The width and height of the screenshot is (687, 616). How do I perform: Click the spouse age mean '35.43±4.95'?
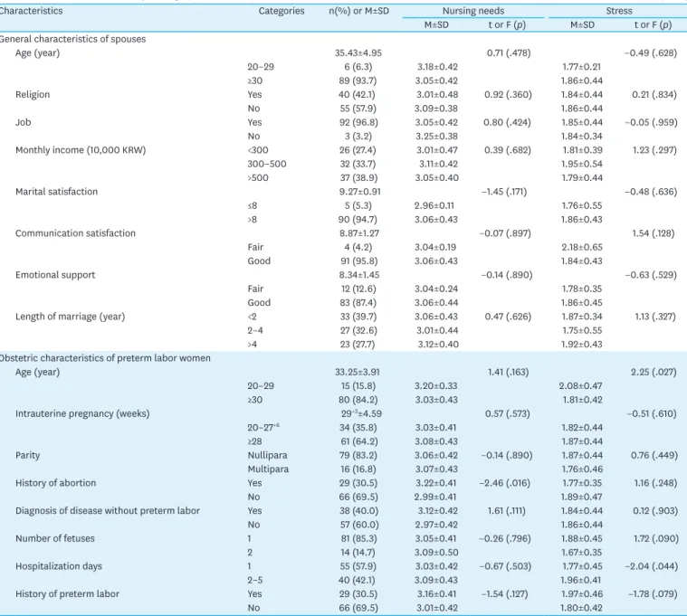coord(358,53)
